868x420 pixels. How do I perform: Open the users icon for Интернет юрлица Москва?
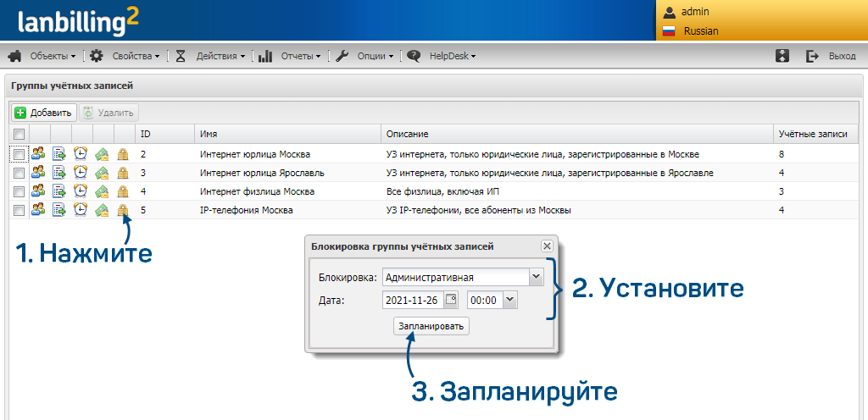[x=38, y=153]
